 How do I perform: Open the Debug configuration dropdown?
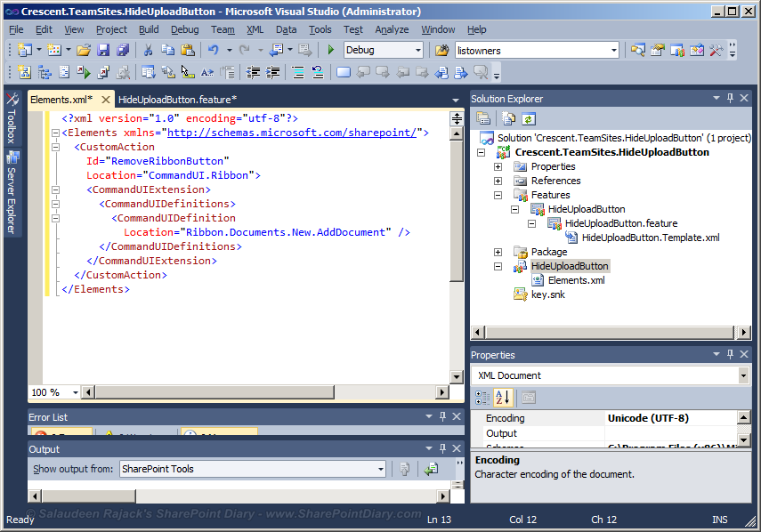point(417,50)
